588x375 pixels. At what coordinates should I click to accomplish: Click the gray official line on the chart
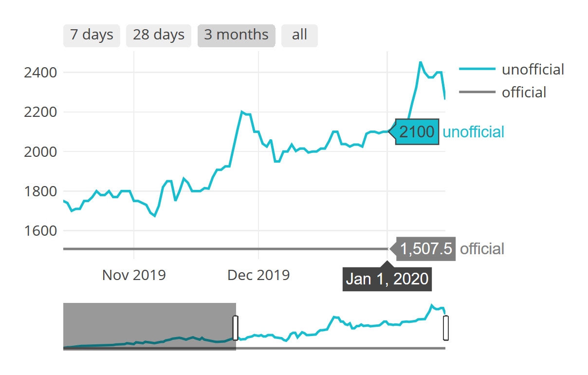pyautogui.click(x=219, y=249)
